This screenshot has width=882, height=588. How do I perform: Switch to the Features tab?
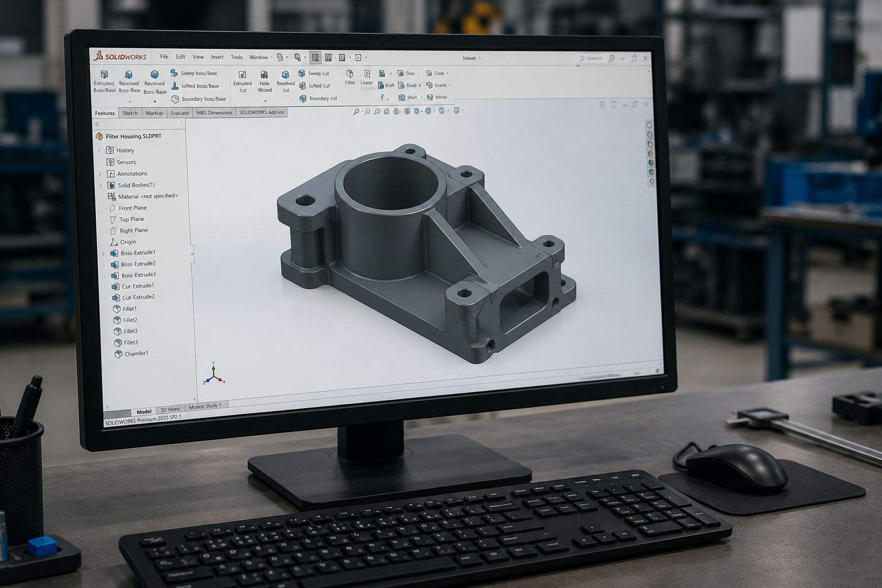105,113
